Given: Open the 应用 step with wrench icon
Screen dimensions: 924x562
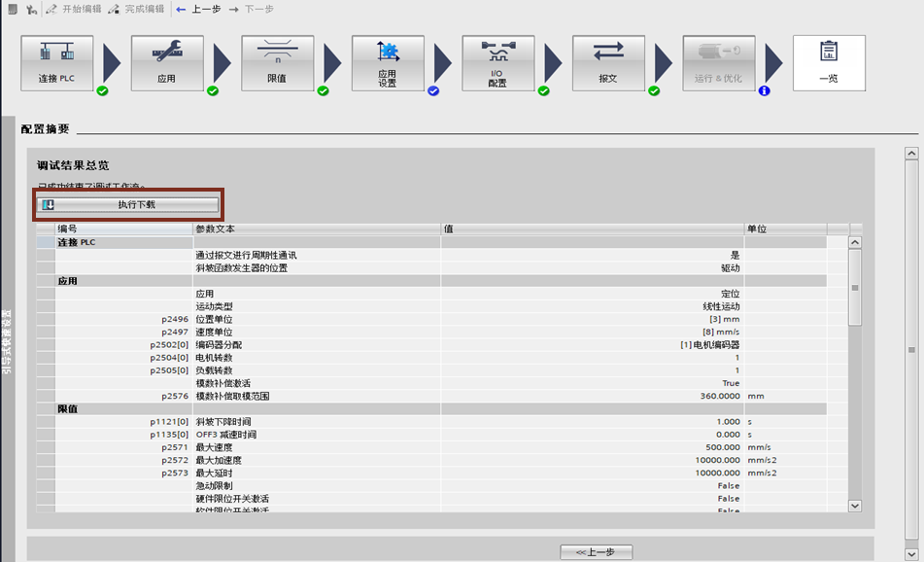Looking at the screenshot, I should (x=166, y=63).
